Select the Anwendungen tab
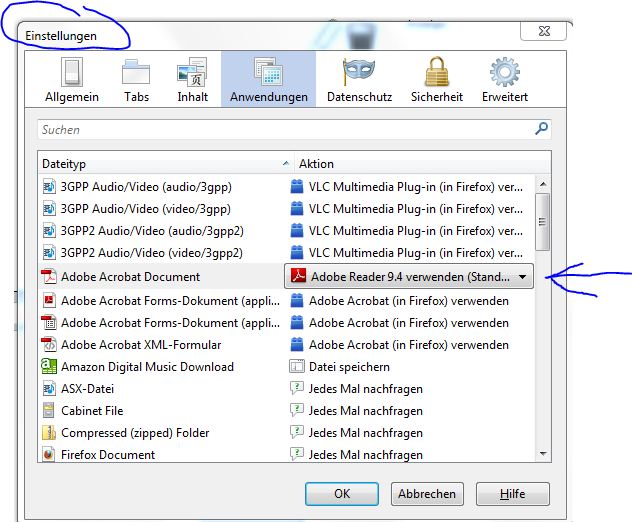This screenshot has height=522, width=632. [x=268, y=80]
